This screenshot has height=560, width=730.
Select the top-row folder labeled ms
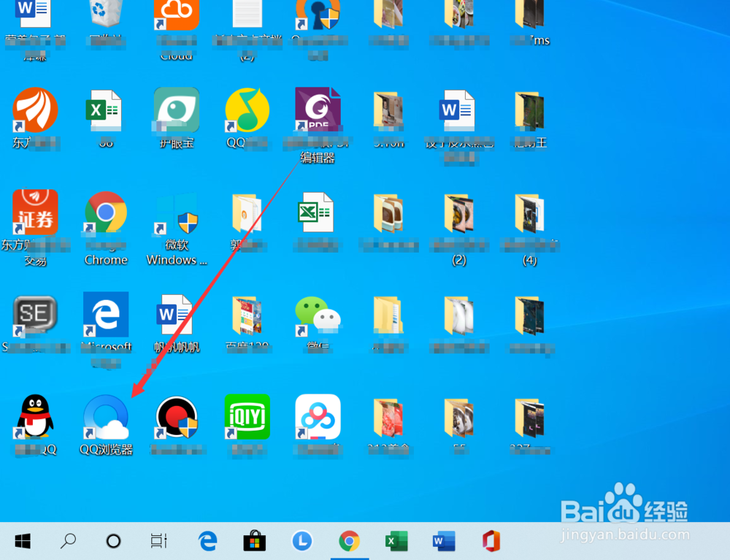[x=530, y=13]
